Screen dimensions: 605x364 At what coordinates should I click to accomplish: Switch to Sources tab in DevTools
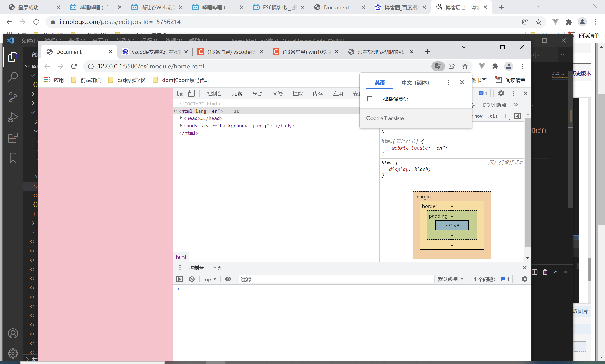pos(257,93)
